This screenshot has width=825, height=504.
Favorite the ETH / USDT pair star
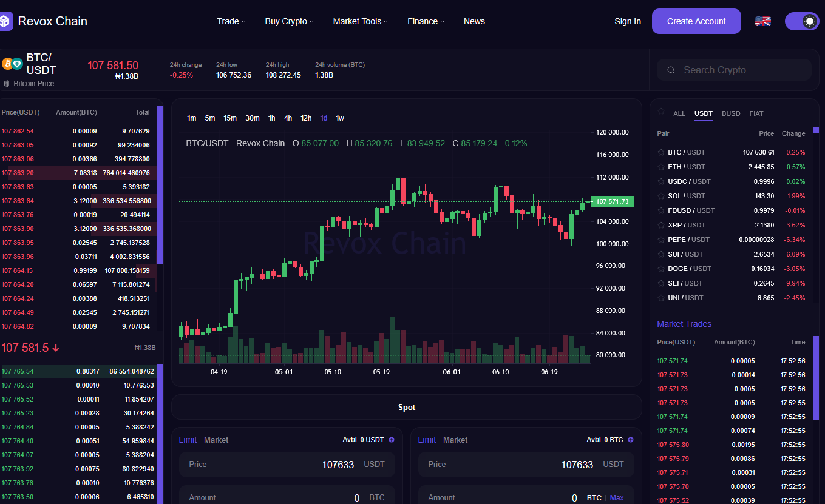[661, 167]
